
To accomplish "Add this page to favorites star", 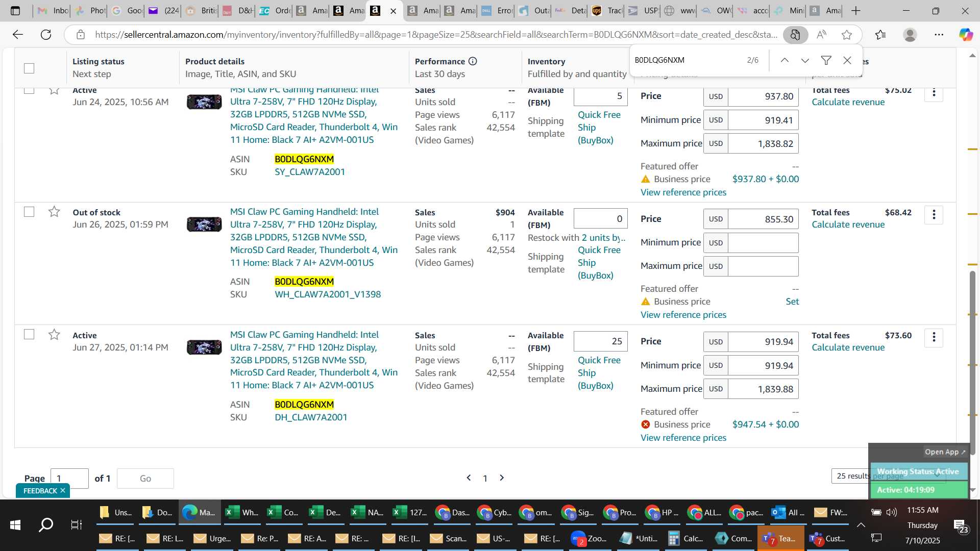I will (x=847, y=35).
